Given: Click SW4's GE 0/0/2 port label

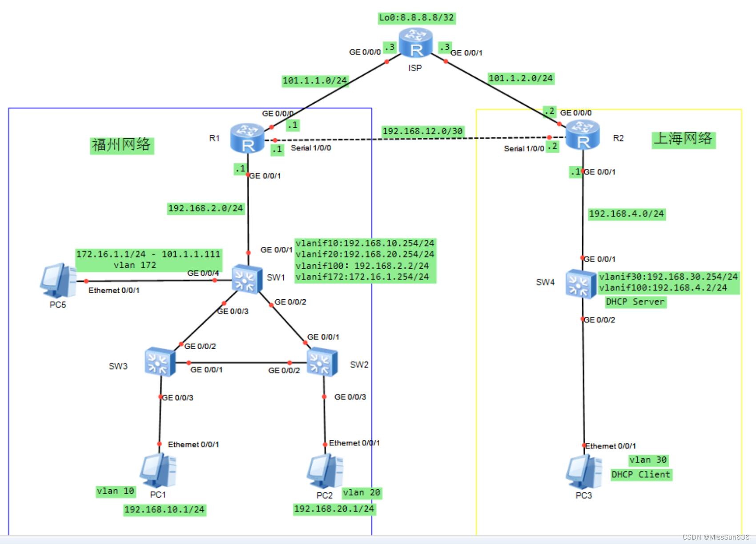Looking at the screenshot, I should pyautogui.click(x=599, y=320).
